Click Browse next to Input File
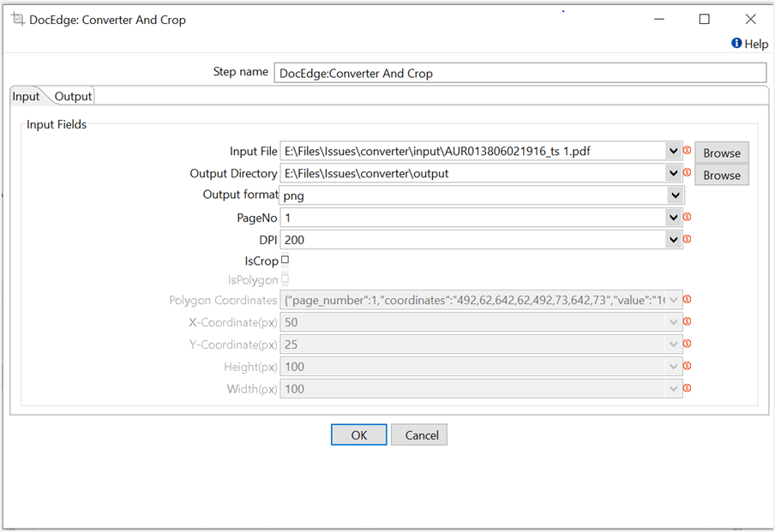 click(x=722, y=152)
